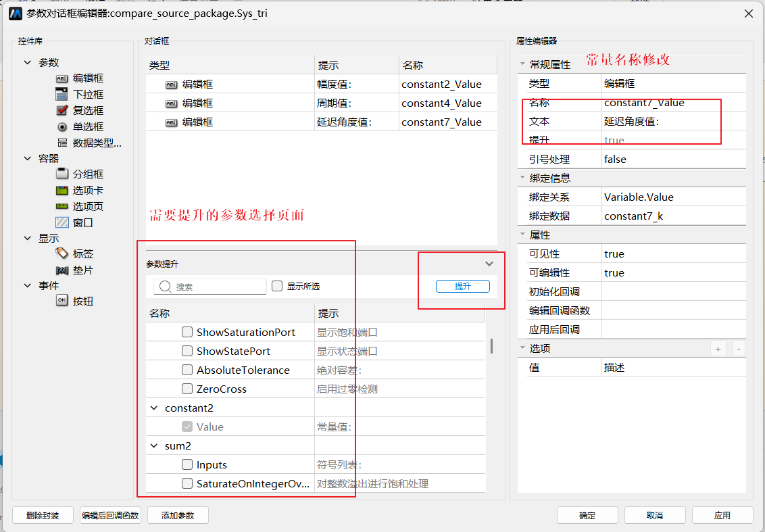Pick the 下拉框 dropdown control icon

(x=62, y=94)
